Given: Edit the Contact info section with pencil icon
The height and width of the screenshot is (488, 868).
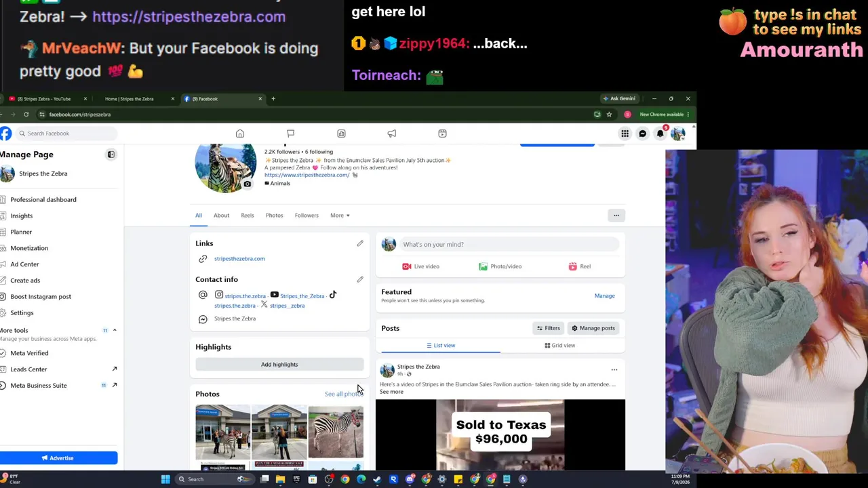Looking at the screenshot, I should pyautogui.click(x=360, y=279).
